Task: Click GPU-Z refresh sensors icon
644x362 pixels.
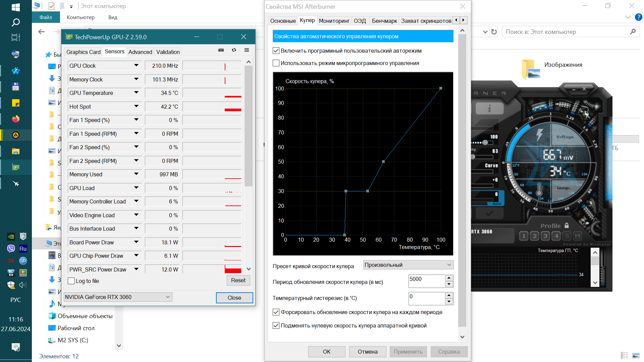Action: (234, 50)
